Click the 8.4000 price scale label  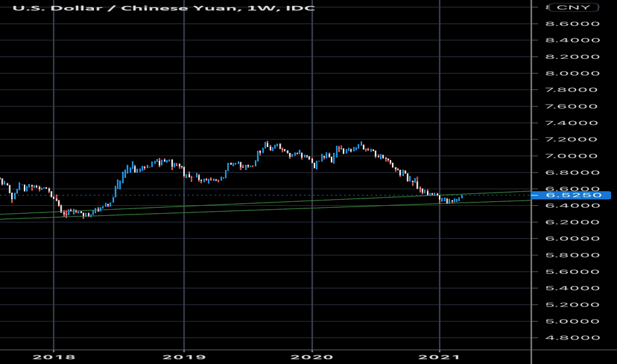[573, 40]
